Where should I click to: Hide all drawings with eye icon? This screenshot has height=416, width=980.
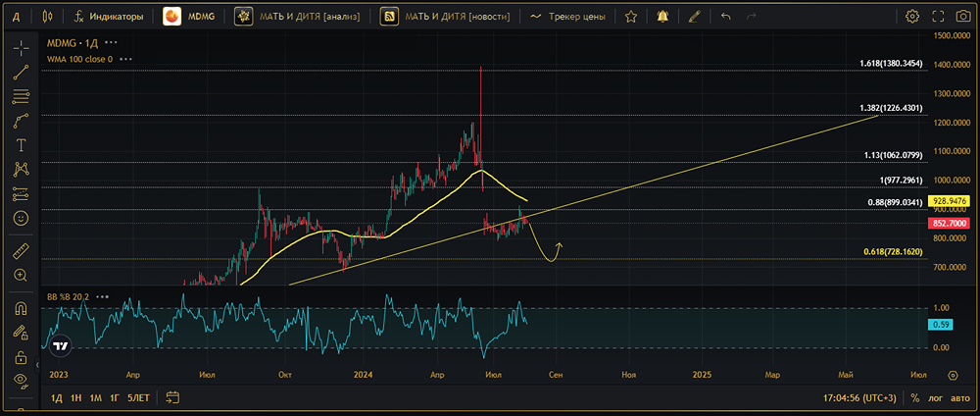point(21,380)
